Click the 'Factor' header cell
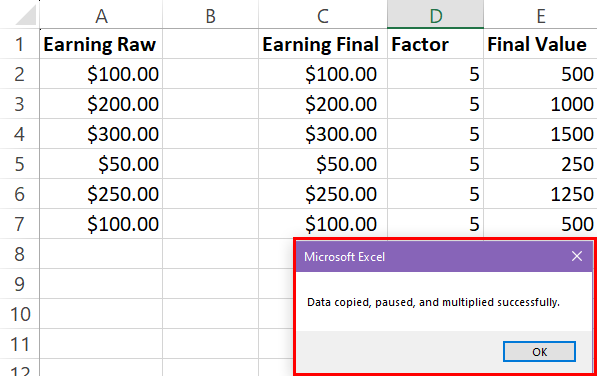The width and height of the screenshot is (597, 376). tap(436, 44)
